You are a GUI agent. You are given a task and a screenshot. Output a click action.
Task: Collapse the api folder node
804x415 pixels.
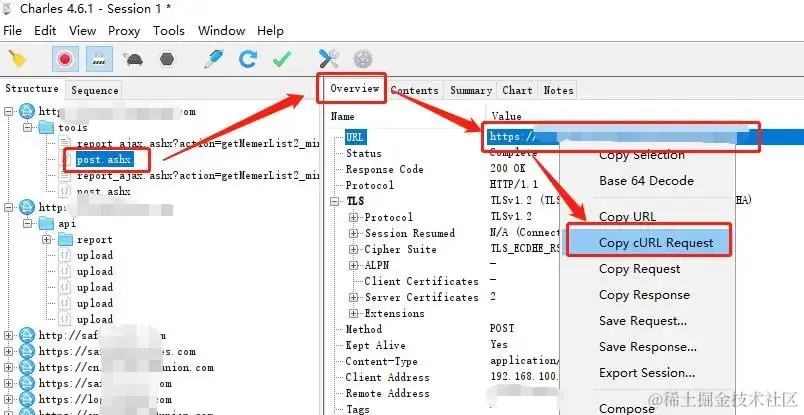(x=28, y=224)
